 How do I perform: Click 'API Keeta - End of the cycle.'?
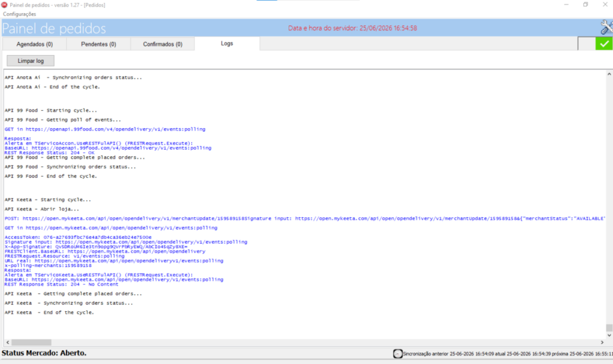[49, 313]
